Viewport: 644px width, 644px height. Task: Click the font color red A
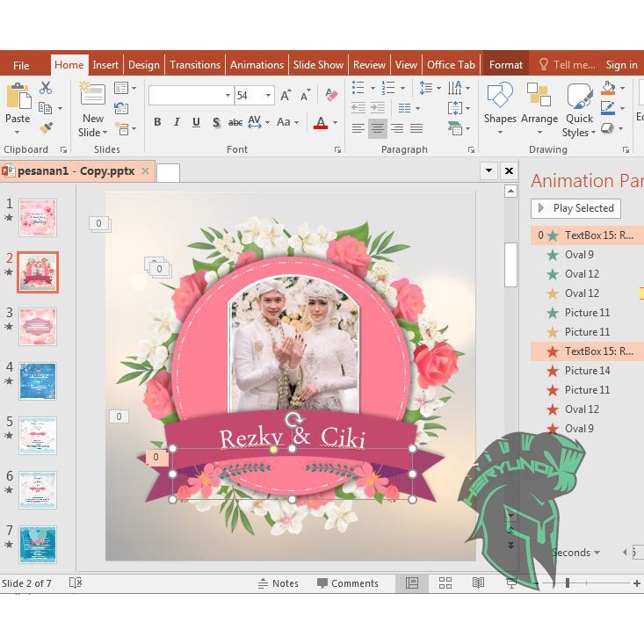(322, 122)
